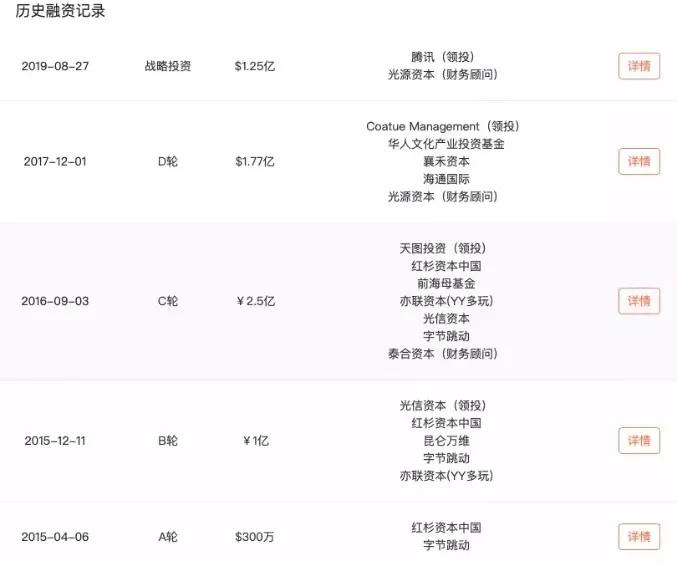The height and width of the screenshot is (566, 677).
Task: Open 详情 for the 2019-08-27 战略投资 round
Action: click(x=638, y=66)
